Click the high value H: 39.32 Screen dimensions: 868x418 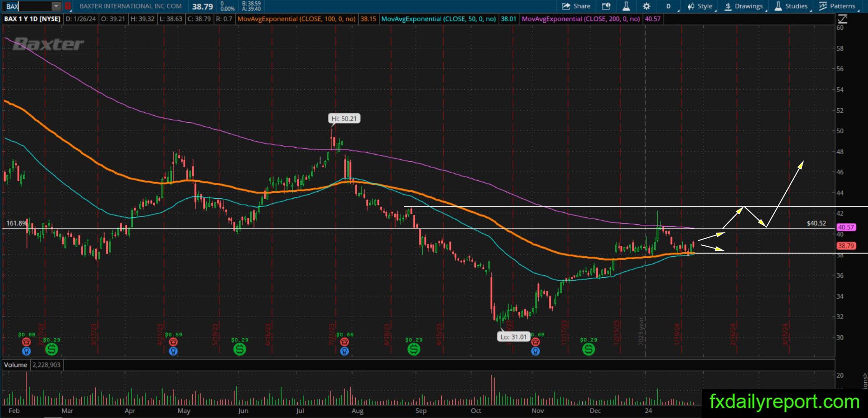point(143,19)
